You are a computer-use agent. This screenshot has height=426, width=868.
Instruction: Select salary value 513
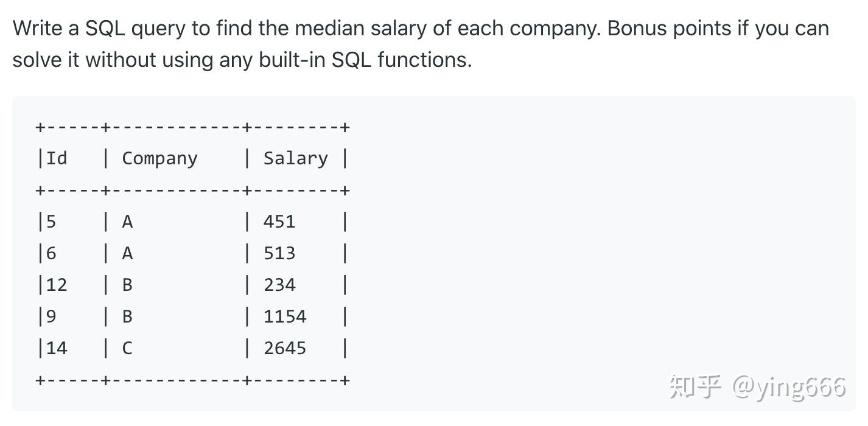pos(279,253)
